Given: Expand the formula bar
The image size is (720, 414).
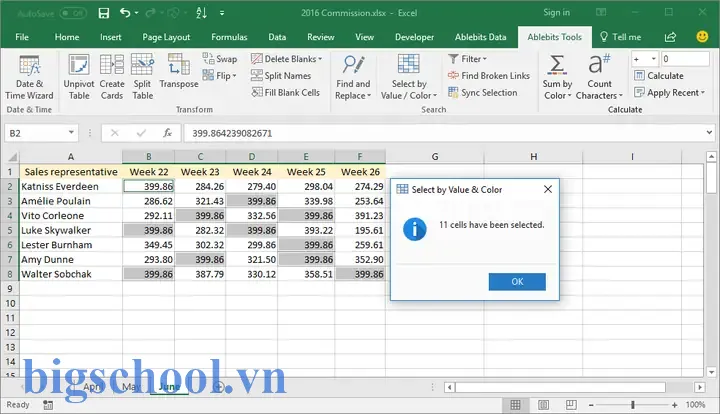Looking at the screenshot, I should 709,133.
